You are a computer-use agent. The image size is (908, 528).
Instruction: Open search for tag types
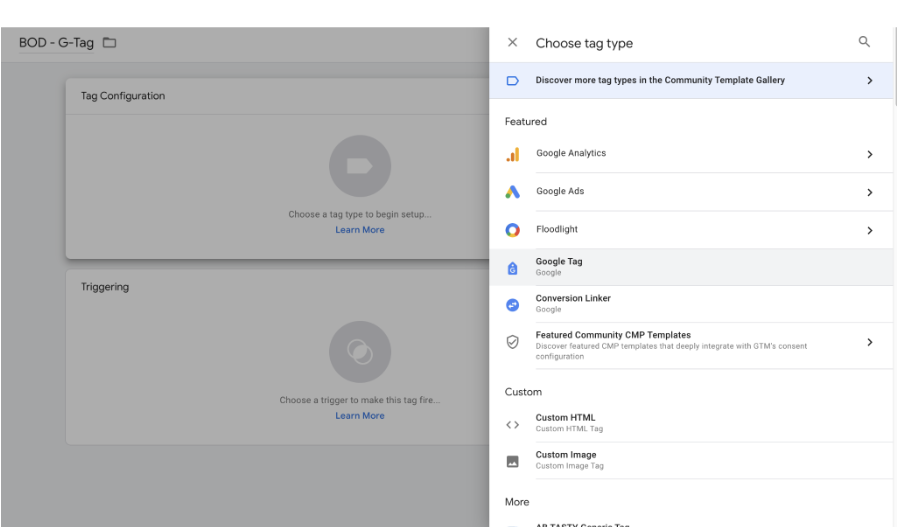(x=863, y=42)
